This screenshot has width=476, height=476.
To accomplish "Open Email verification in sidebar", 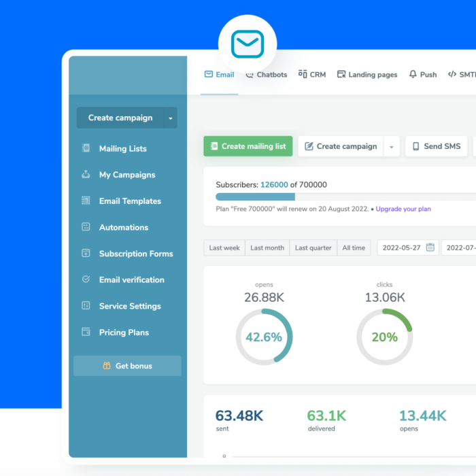I will (x=131, y=279).
